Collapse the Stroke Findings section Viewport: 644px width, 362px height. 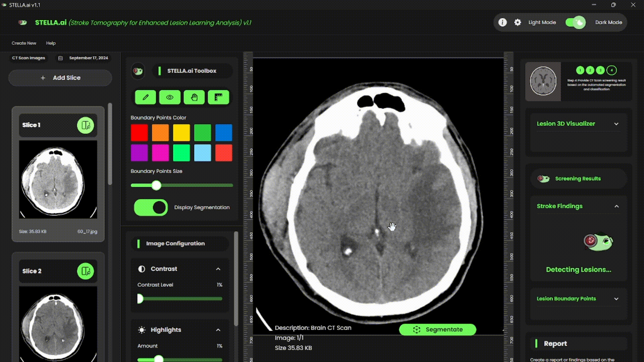click(616, 206)
